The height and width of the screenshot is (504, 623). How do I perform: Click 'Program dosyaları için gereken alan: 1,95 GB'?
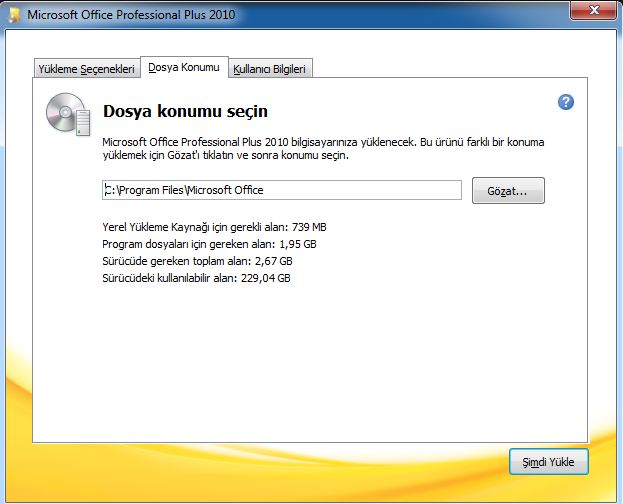[x=209, y=244]
